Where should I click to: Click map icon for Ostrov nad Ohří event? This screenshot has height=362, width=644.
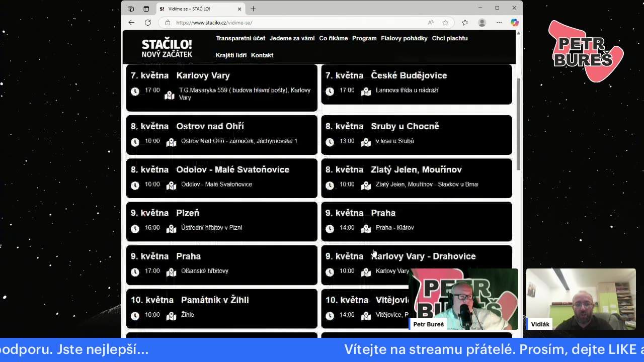(x=172, y=142)
